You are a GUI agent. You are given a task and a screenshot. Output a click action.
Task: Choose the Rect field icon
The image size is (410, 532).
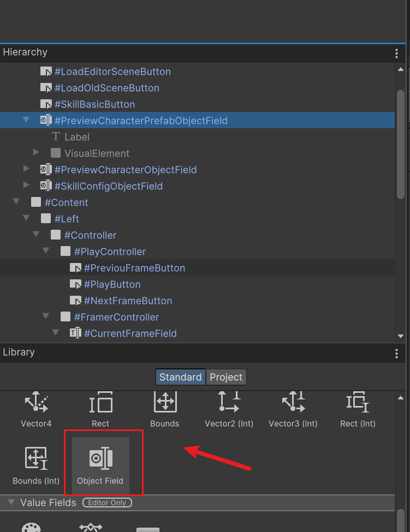(x=100, y=402)
